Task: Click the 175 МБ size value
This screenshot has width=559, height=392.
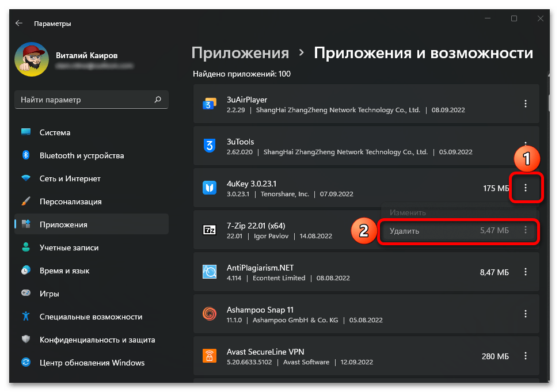Action: [496, 188]
